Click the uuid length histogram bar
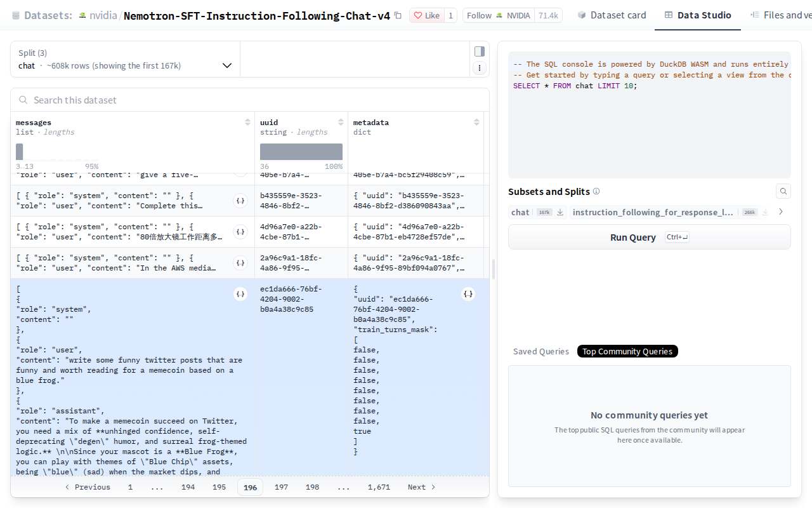 click(301, 152)
